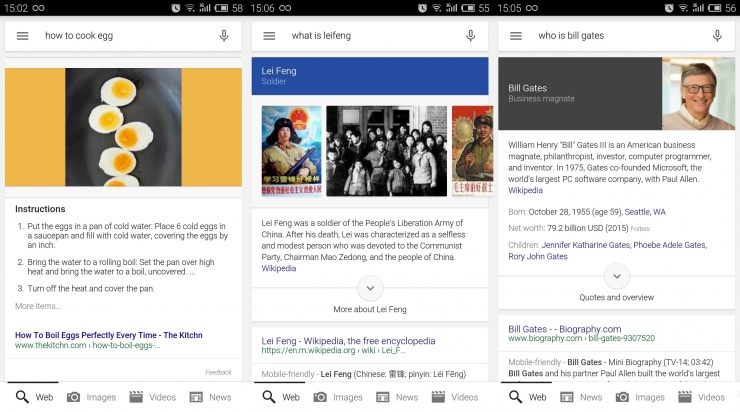Select Images tab in the Lei Feng screen
740x412 pixels.
point(338,397)
